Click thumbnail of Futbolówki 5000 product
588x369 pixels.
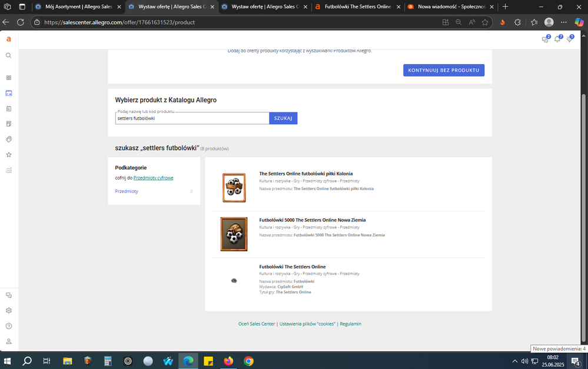coord(234,234)
